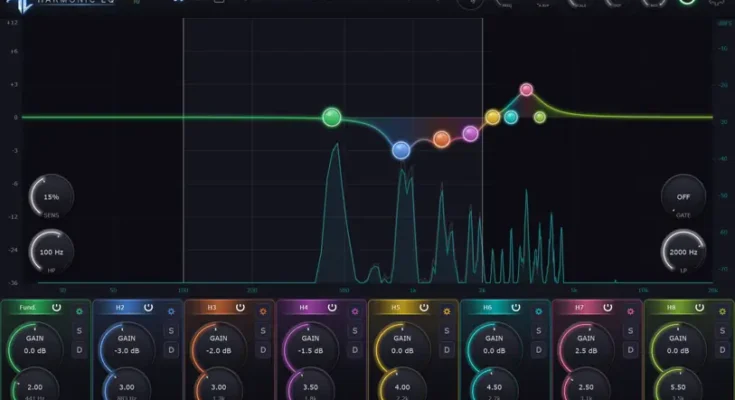
Task: Click the H6 lower knob showing 4.50
Action: [x=495, y=386]
